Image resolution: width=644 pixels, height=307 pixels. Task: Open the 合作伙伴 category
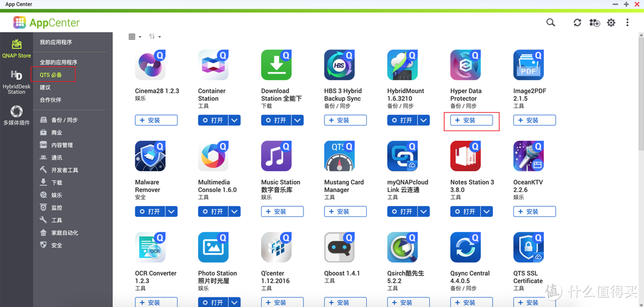point(50,100)
